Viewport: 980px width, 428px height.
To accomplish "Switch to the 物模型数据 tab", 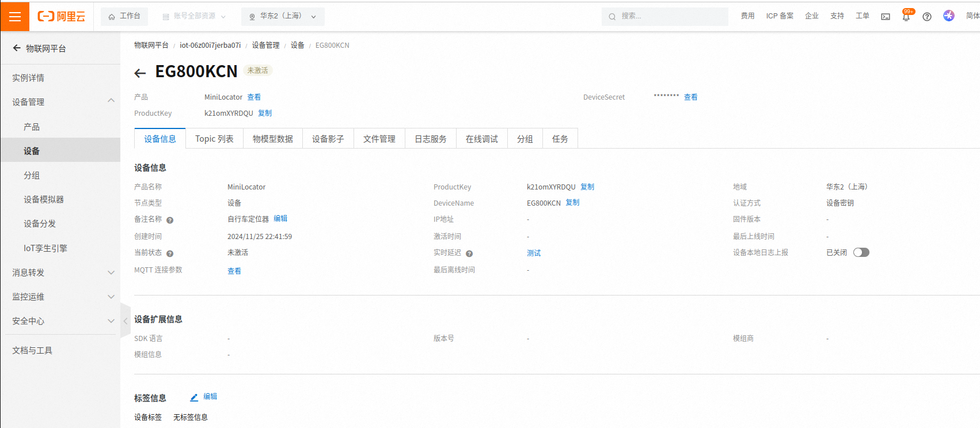I will pos(272,139).
